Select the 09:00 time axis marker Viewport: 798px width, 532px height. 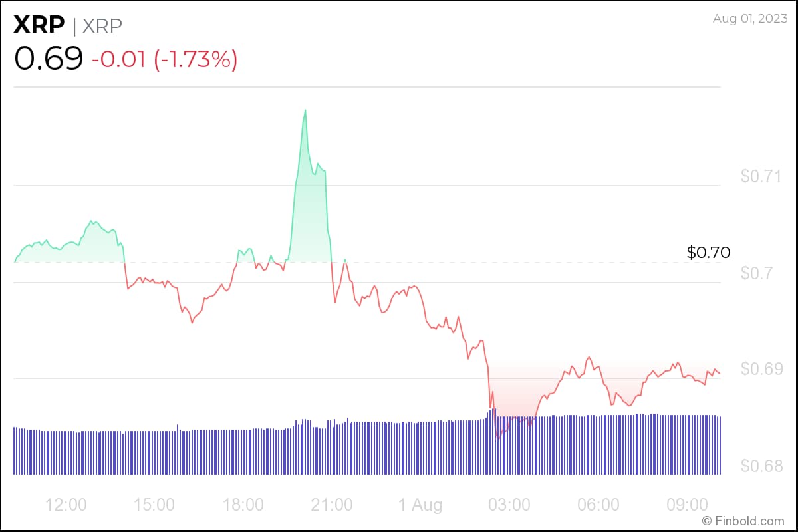click(x=688, y=505)
